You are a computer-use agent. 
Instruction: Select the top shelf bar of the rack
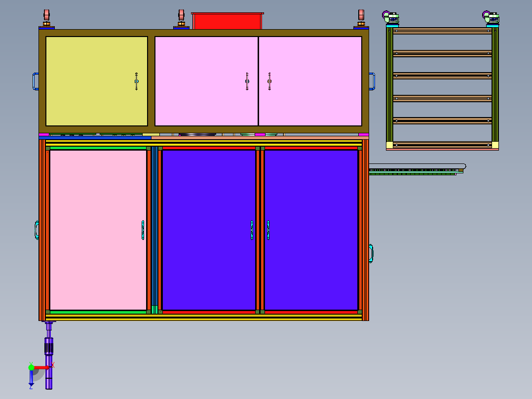[x=442, y=31]
